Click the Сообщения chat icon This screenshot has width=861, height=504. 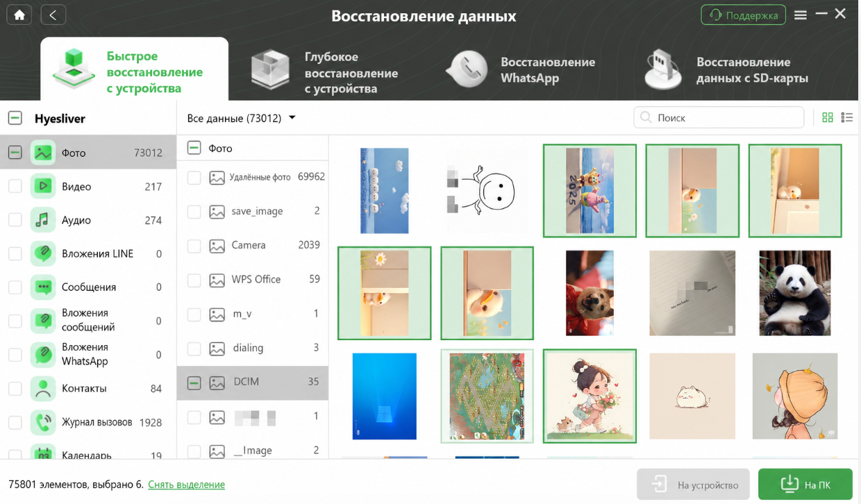43,287
